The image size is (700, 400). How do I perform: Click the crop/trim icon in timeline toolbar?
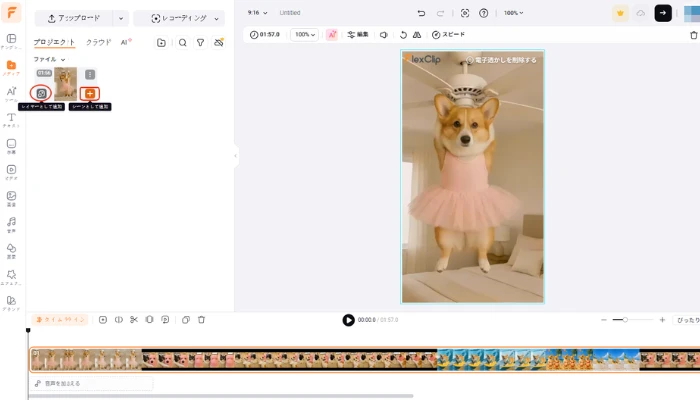[150, 320]
